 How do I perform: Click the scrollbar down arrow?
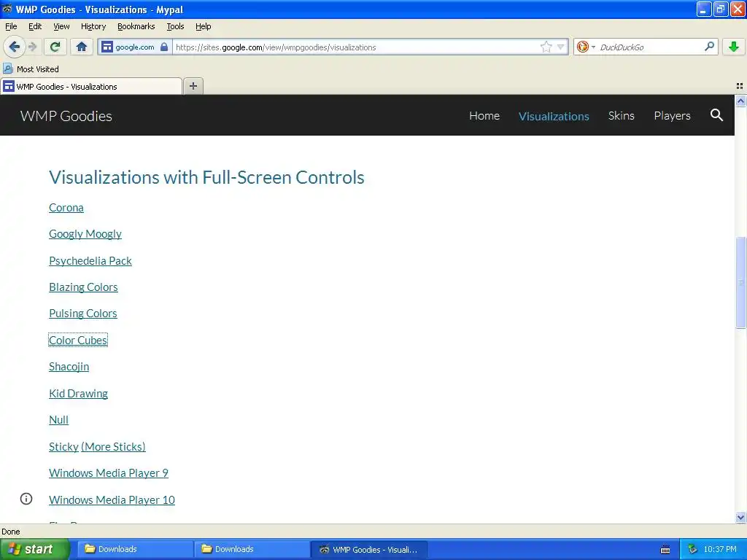740,517
